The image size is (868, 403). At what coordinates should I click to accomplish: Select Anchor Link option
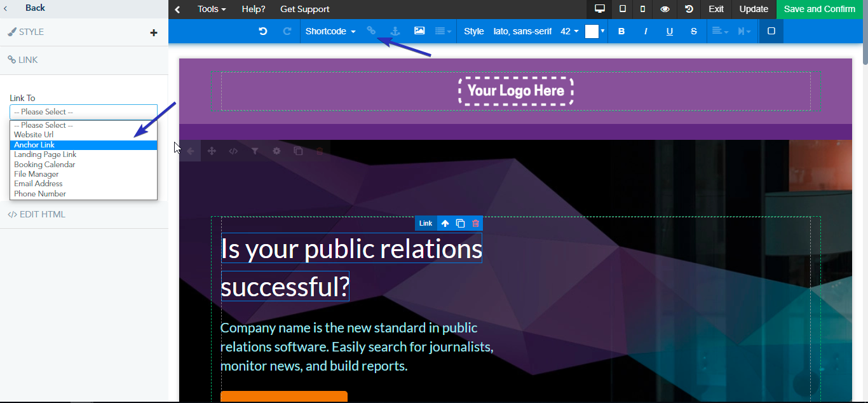[83, 145]
